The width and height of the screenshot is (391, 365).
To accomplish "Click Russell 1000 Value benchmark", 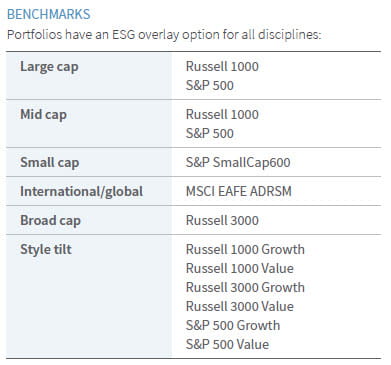I will click(x=240, y=268).
